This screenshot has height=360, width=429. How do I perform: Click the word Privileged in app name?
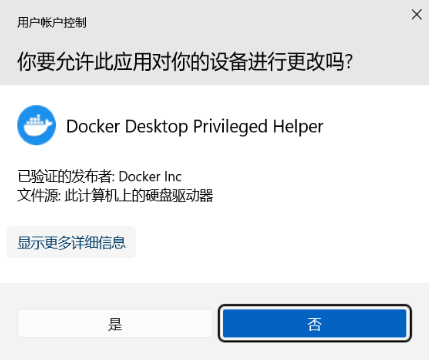[230, 127]
